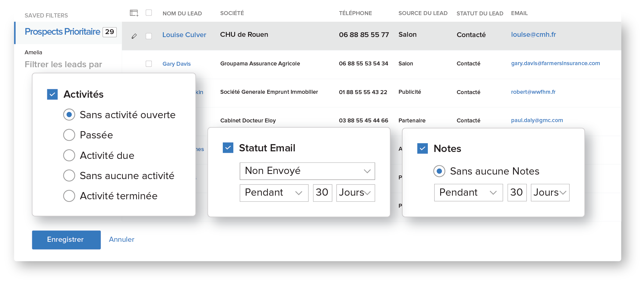Check the box next to Gary Davis
The image size is (644, 284).
[149, 64]
